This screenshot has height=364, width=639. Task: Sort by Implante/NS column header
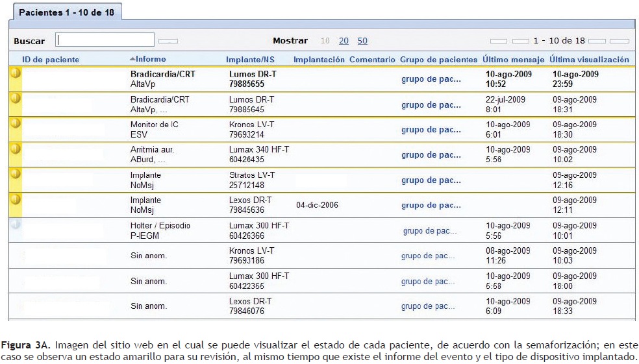tap(253, 59)
